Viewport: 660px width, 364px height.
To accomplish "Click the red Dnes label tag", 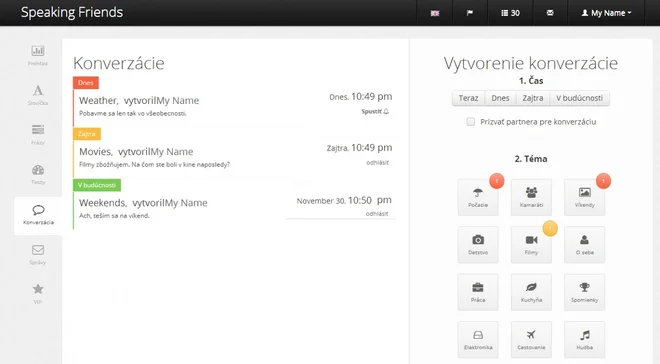I will click(x=86, y=83).
